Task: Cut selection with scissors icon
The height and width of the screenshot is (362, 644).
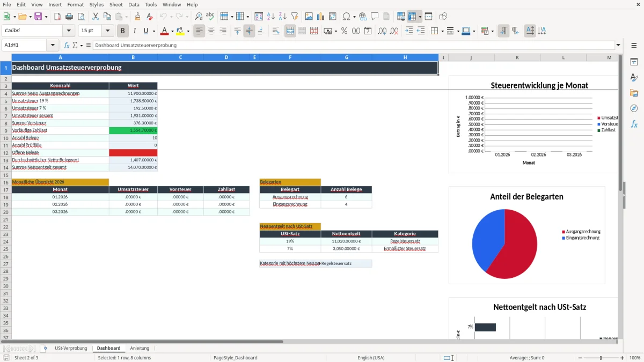Action: pyautogui.click(x=96, y=17)
